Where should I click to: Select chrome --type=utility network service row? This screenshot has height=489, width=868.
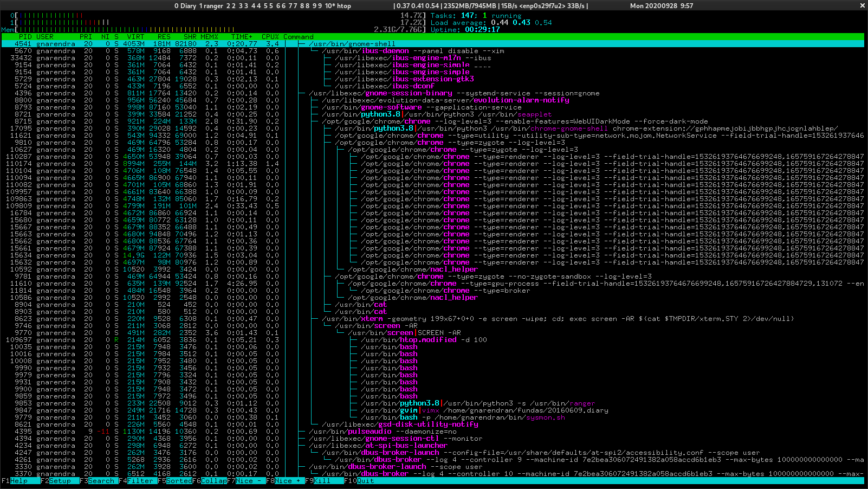[432, 136]
